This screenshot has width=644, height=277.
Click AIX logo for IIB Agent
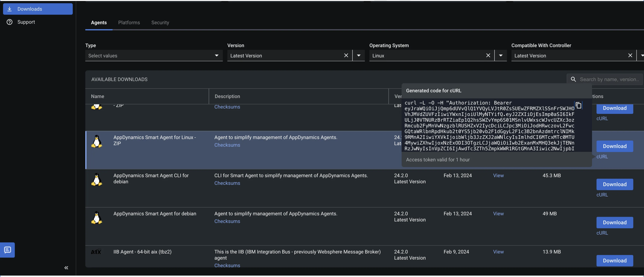(x=96, y=252)
